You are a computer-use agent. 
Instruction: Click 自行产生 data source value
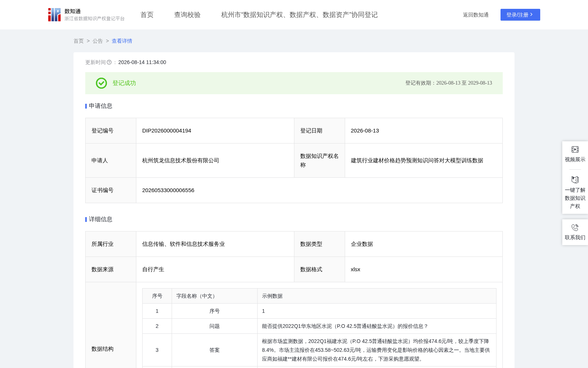pyautogui.click(x=153, y=269)
